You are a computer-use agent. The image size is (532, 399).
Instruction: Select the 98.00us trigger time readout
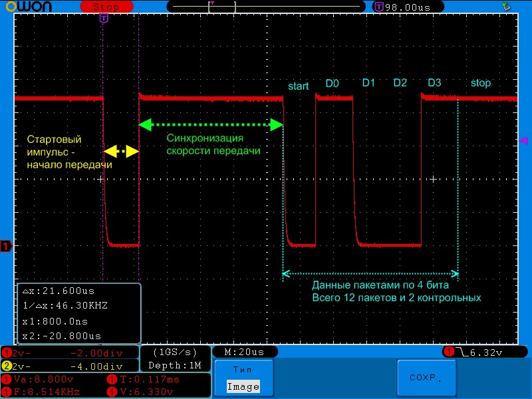(408, 7)
